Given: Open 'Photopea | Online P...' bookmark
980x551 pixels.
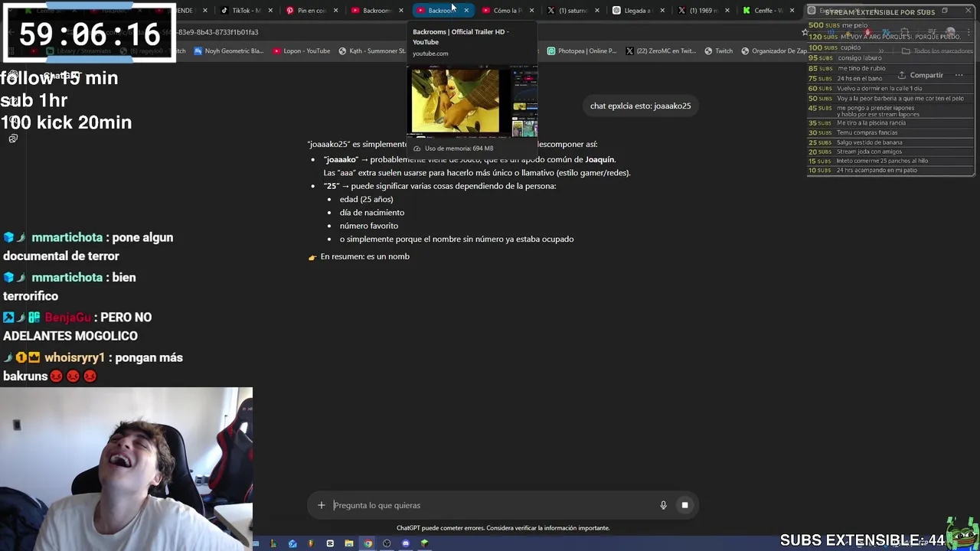Looking at the screenshot, I should click(581, 51).
